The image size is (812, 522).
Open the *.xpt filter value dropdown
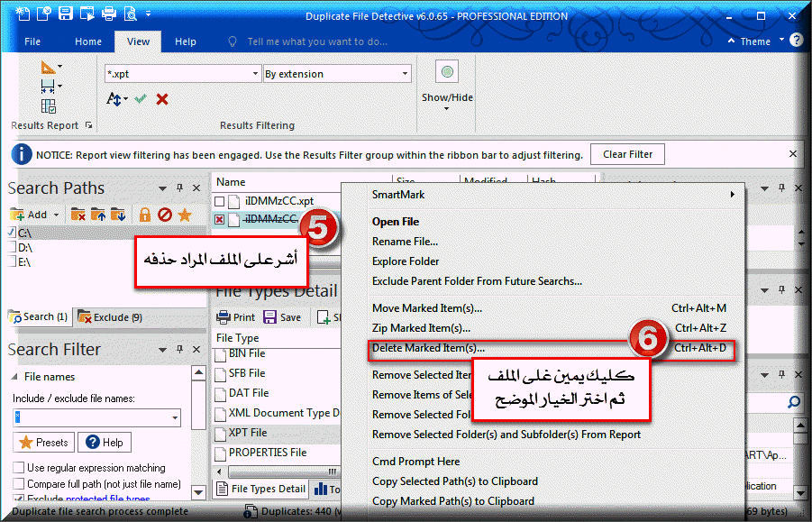click(x=255, y=74)
